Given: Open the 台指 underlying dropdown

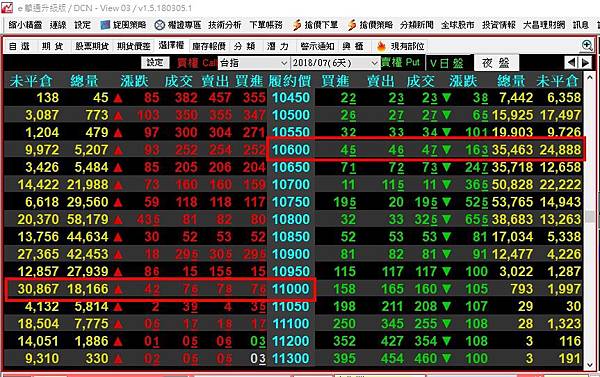Looking at the screenshot, I should [x=253, y=63].
